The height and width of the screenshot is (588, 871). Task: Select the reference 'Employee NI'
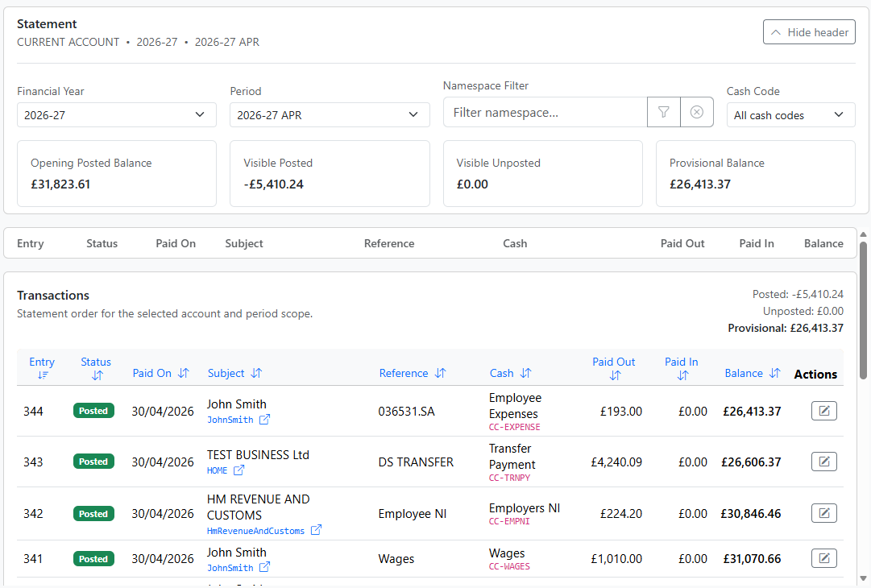click(413, 514)
